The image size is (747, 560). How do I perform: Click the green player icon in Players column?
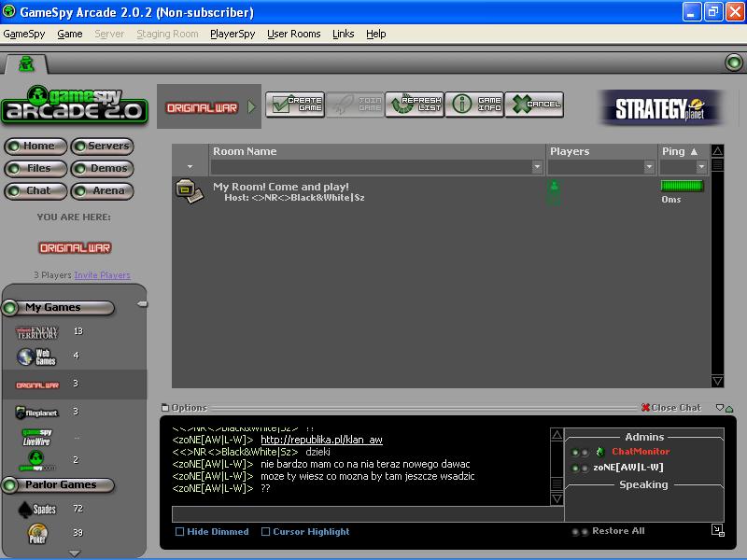[554, 186]
